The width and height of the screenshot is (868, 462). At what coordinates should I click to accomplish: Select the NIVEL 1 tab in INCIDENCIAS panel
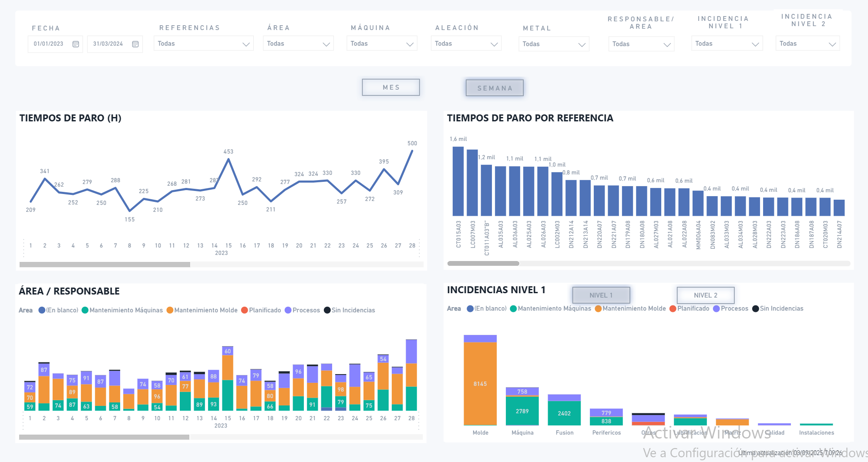tap(601, 295)
